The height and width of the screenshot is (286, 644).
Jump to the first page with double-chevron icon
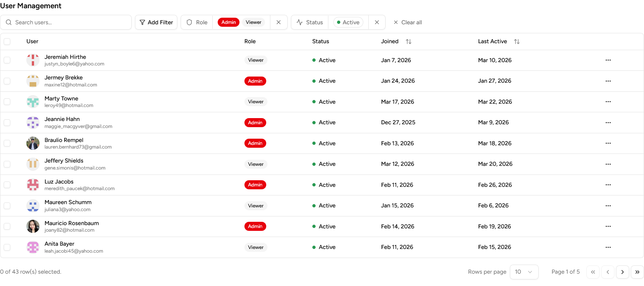[593, 272]
